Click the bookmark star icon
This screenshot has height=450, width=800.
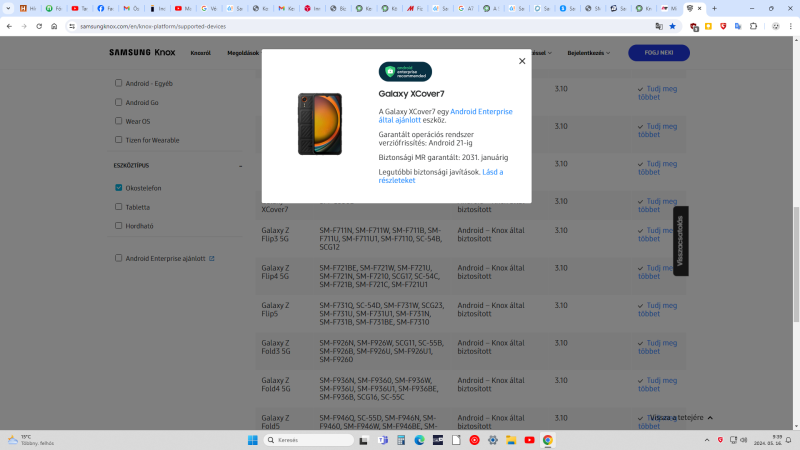click(x=672, y=26)
